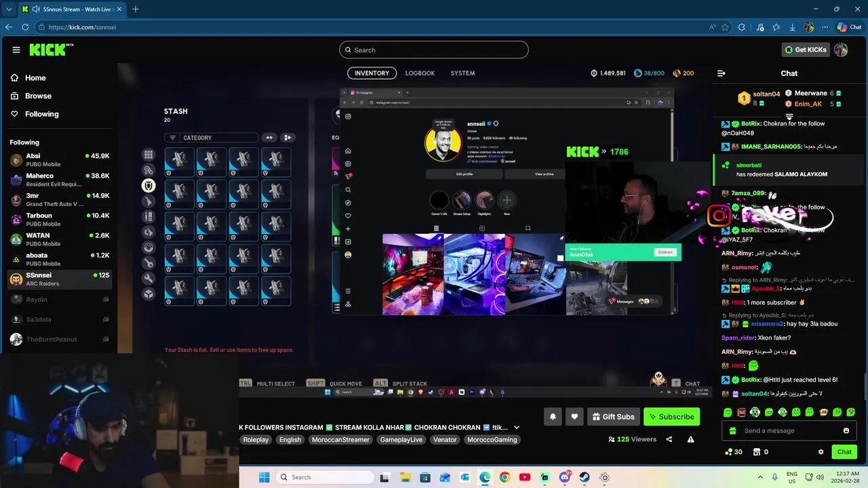Collapse the chat panel with arrow icon

coord(722,73)
